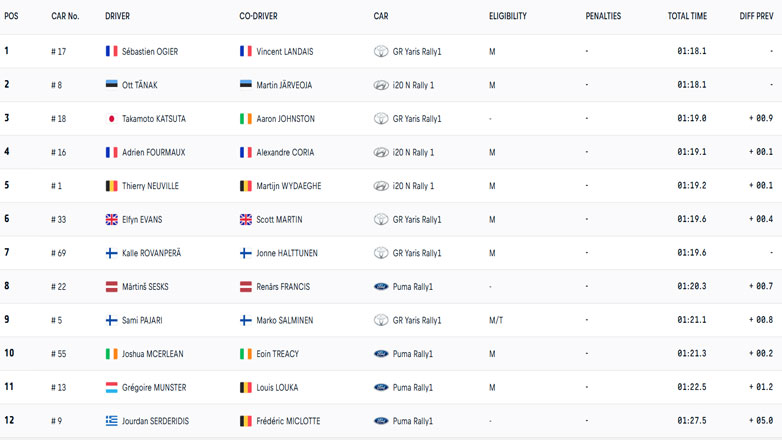Click Finnish flag next to Kalle ROVANPERÄ

click(111, 253)
